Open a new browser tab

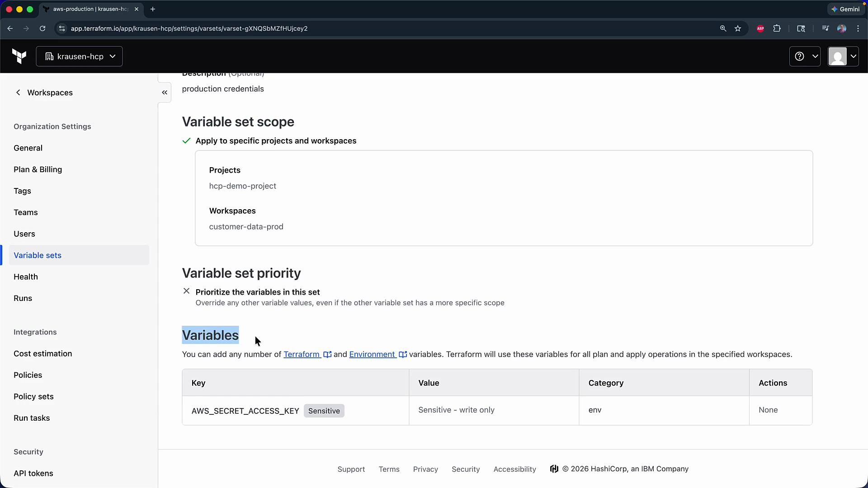coord(153,9)
